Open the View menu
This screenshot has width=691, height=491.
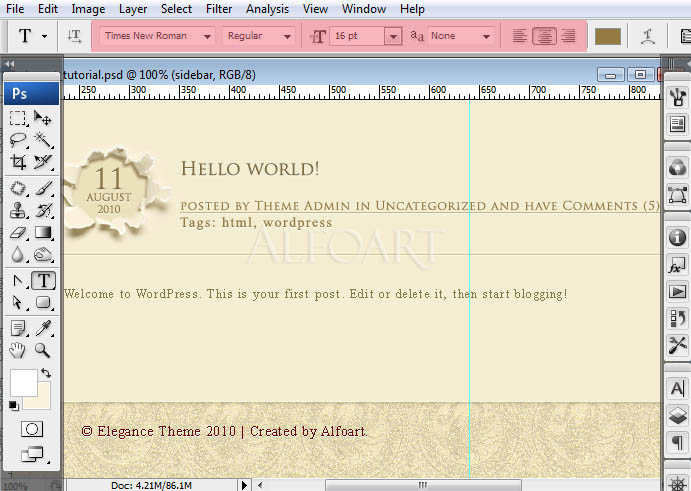tap(315, 9)
